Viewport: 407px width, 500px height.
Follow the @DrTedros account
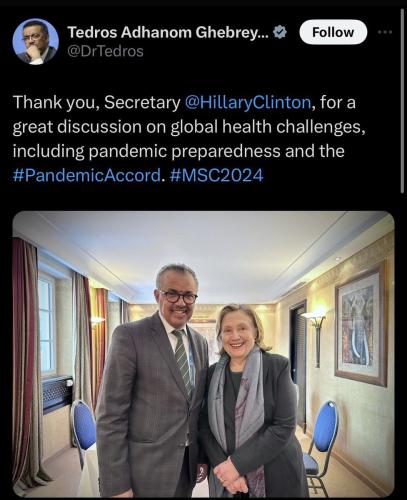click(x=333, y=32)
